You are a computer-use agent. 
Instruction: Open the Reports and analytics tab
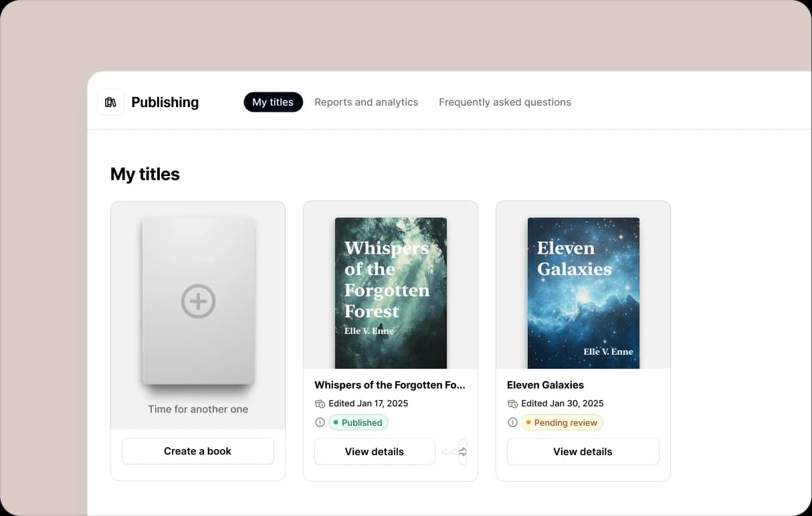coord(366,102)
